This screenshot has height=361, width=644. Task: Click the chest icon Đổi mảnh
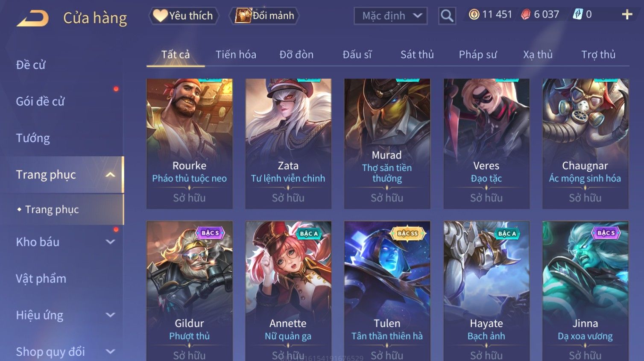243,15
